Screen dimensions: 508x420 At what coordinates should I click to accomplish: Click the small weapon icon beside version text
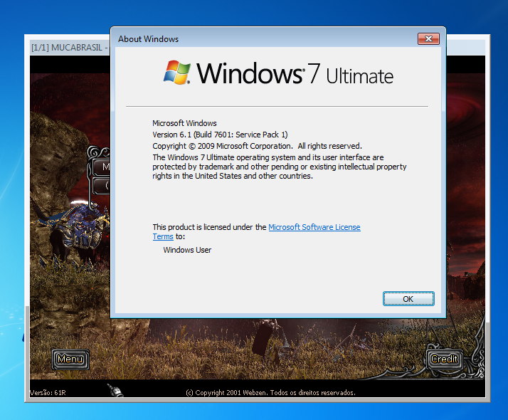(112, 389)
